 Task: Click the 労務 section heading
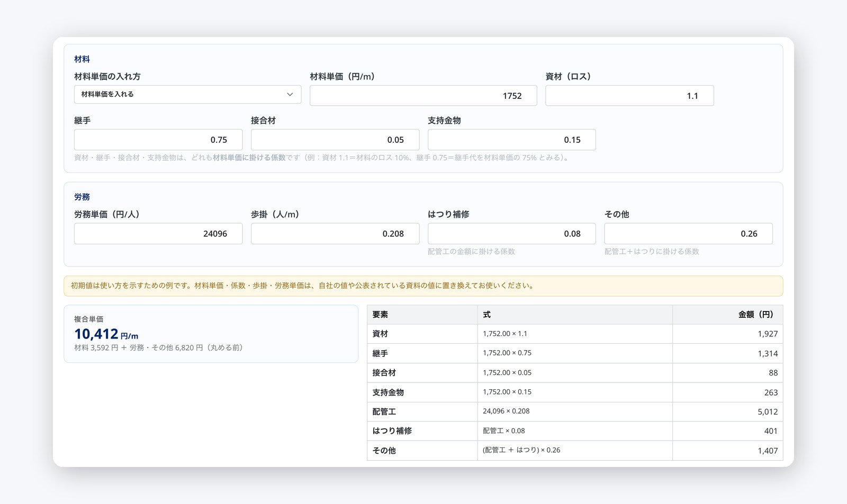82,197
